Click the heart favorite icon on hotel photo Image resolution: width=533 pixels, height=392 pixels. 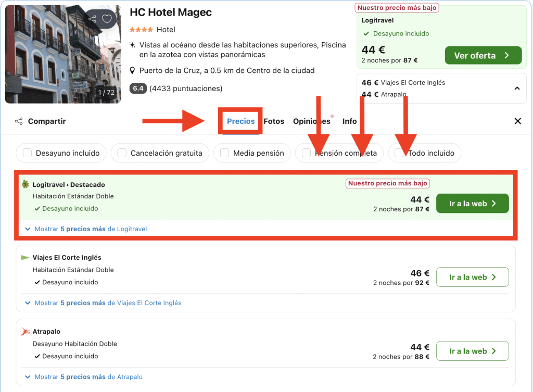(x=107, y=19)
